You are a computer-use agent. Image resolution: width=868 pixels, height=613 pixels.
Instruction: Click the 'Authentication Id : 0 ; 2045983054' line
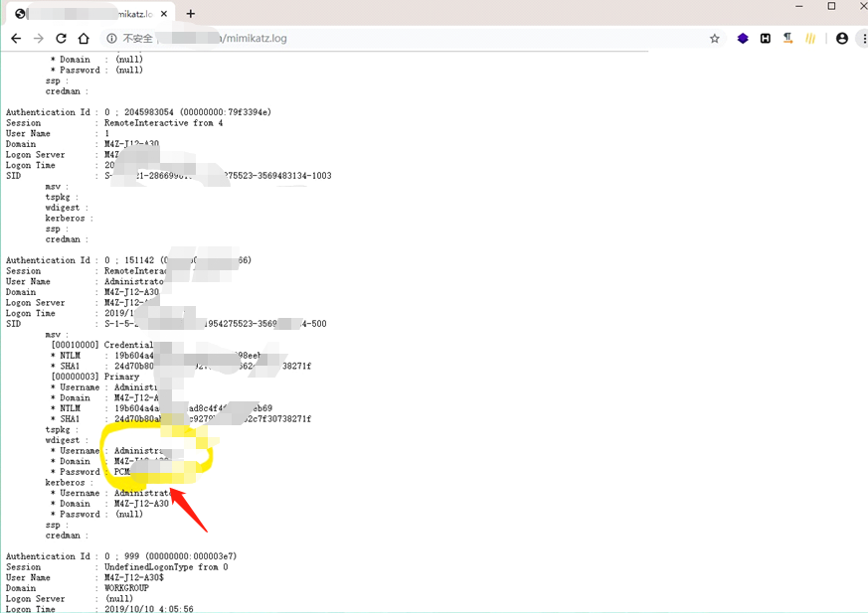(x=138, y=112)
